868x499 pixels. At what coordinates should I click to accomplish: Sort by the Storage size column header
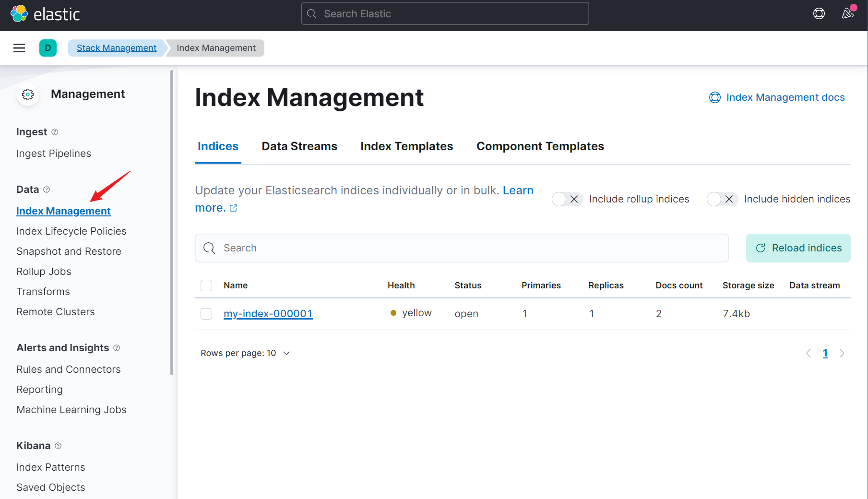pos(749,285)
